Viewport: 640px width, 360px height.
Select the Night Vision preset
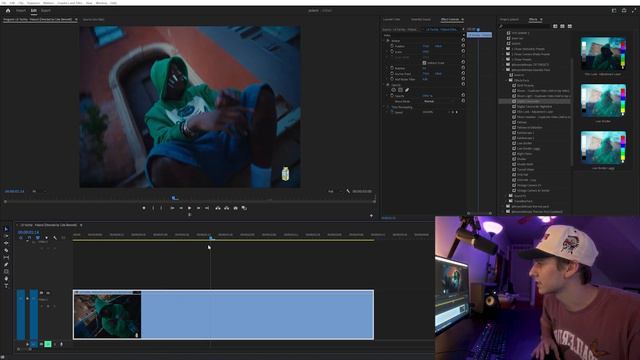(524, 154)
